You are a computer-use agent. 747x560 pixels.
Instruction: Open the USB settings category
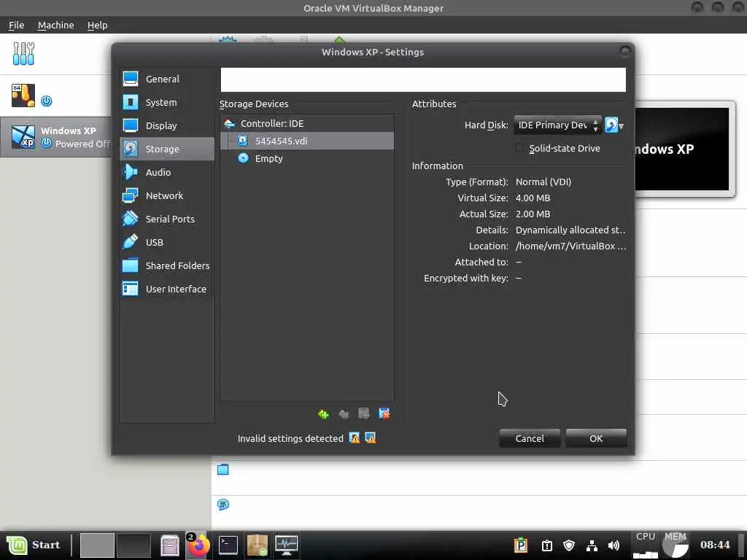(x=167, y=242)
